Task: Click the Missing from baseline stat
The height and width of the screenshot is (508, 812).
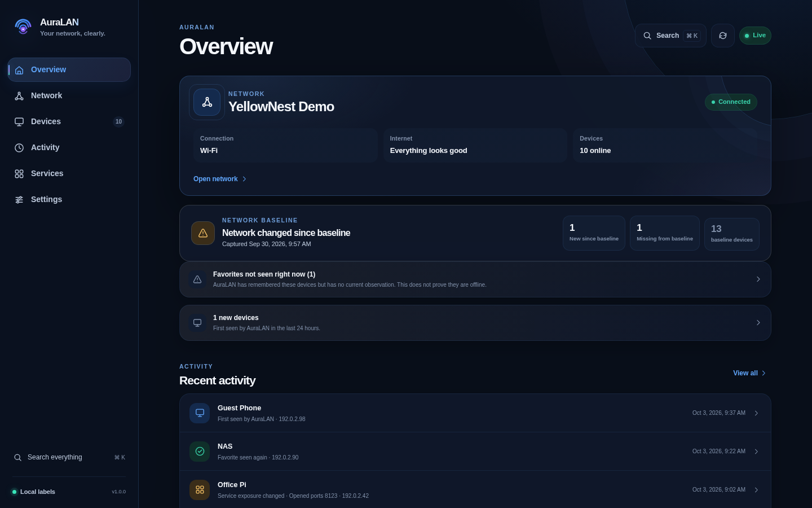Action: [x=665, y=233]
